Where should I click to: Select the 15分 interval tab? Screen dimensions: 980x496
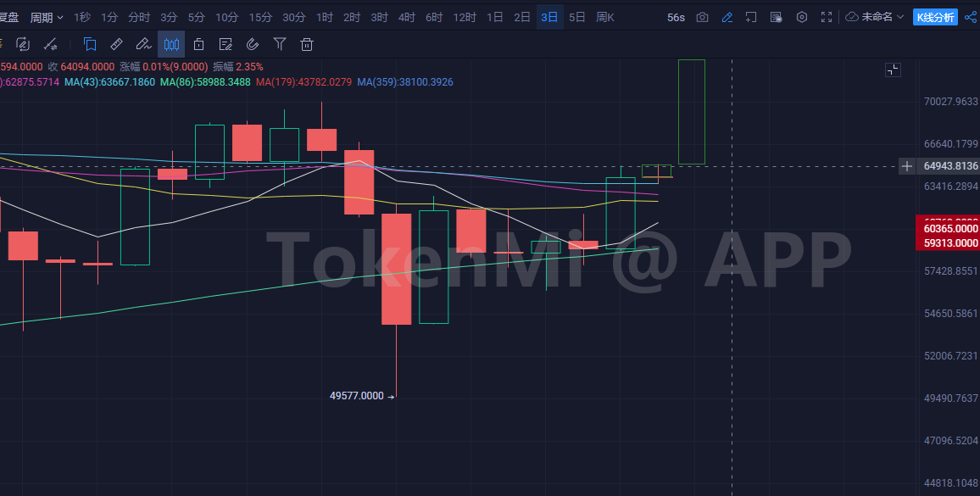(260, 17)
